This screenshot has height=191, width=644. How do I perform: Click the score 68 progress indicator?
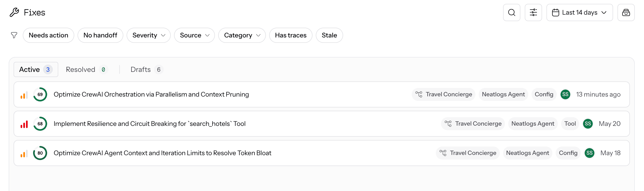40,124
